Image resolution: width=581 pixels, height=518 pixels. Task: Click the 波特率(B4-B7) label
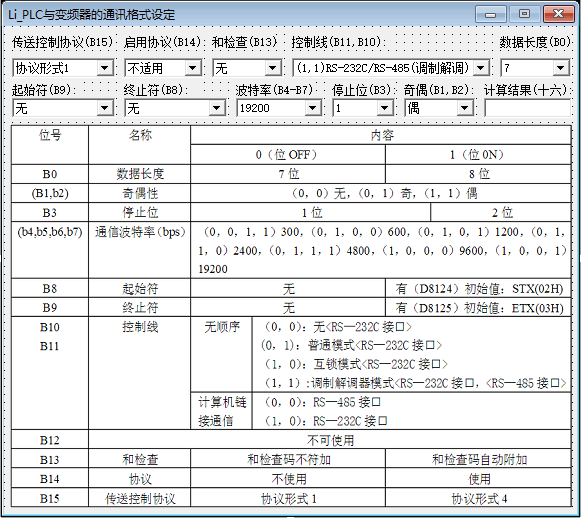point(275,90)
